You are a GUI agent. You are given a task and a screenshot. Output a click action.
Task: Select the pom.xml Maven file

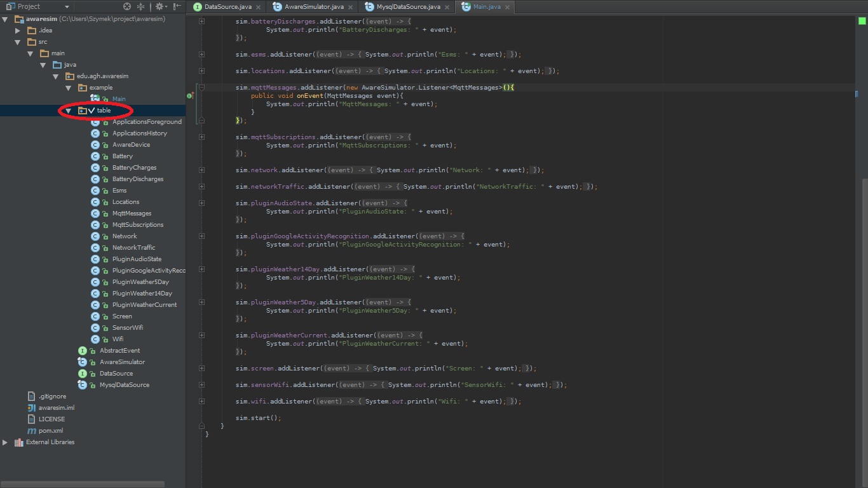(50, 431)
